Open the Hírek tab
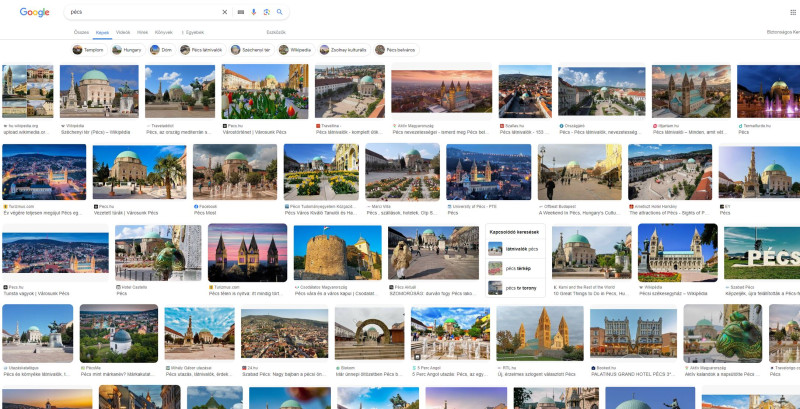This screenshot has height=409, width=800. (142, 32)
